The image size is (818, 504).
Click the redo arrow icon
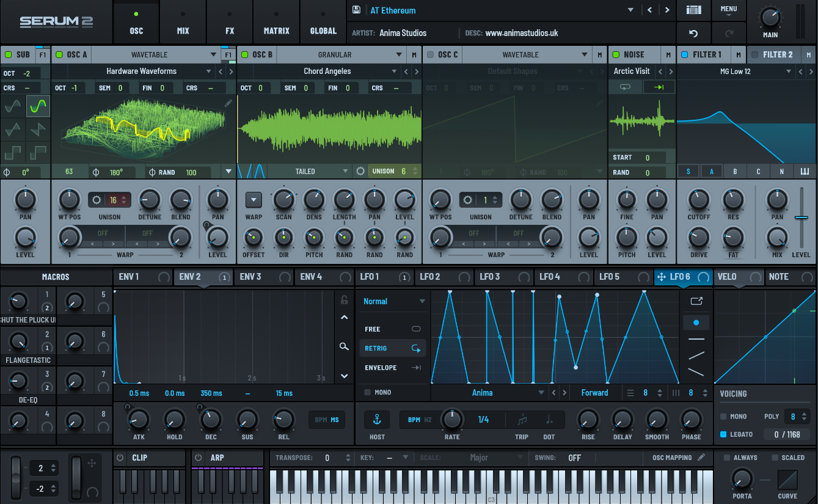[x=729, y=33]
